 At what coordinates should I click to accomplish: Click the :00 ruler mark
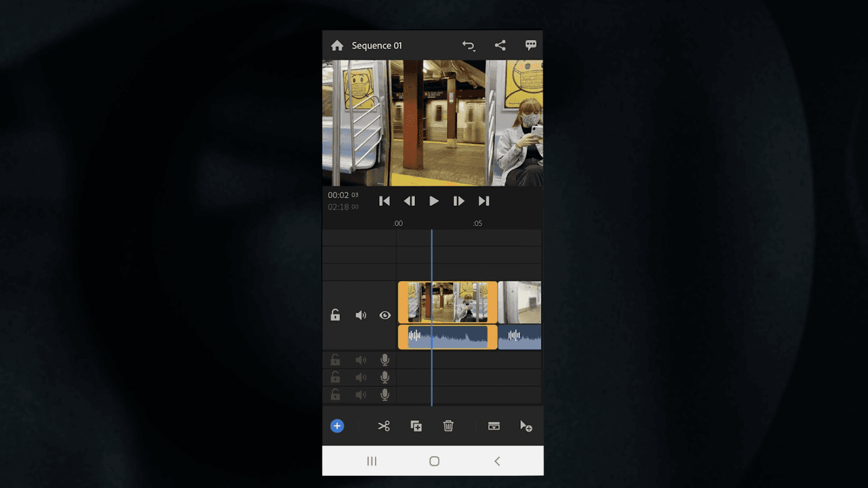coord(398,224)
